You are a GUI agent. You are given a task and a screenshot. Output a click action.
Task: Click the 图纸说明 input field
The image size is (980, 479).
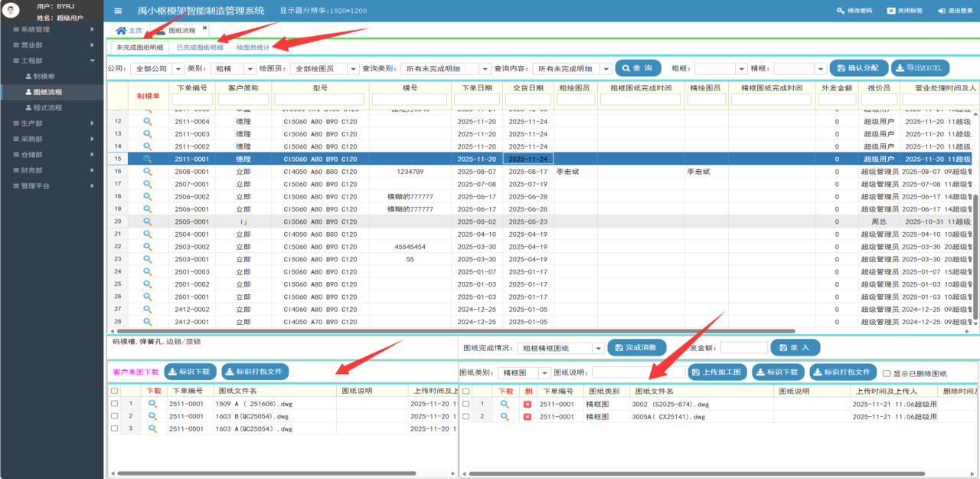tap(638, 372)
